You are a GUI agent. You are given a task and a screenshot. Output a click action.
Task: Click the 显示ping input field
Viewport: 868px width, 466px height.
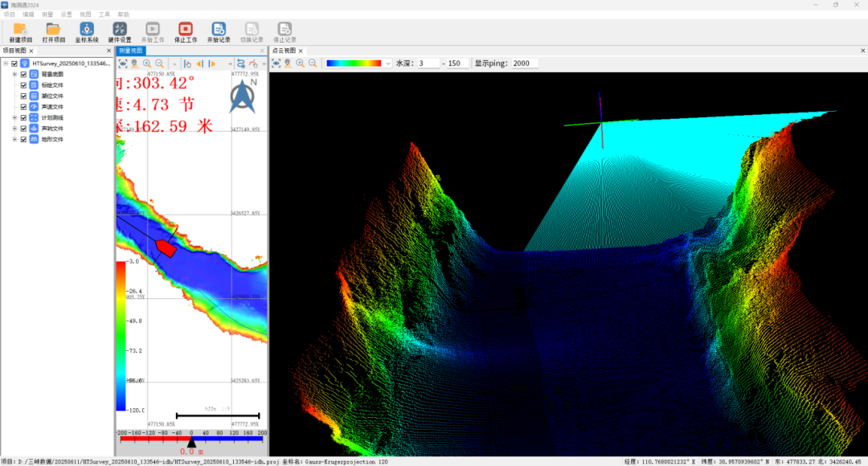pos(524,63)
